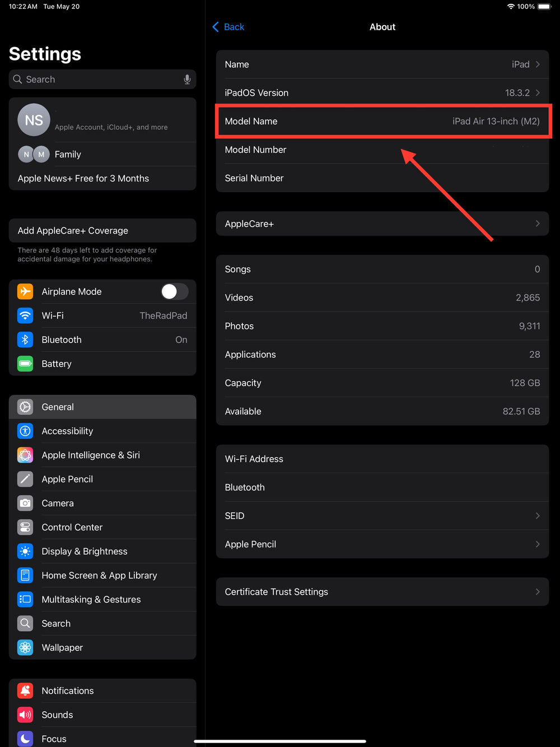
Task: Open the iPadOS Version row chevron
Action: tap(538, 93)
